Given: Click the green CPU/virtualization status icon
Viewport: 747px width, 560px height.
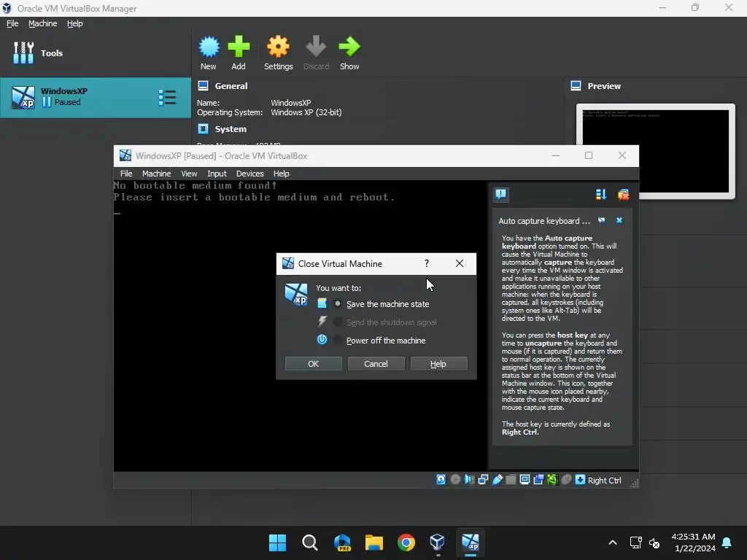Looking at the screenshot, I should (553, 480).
